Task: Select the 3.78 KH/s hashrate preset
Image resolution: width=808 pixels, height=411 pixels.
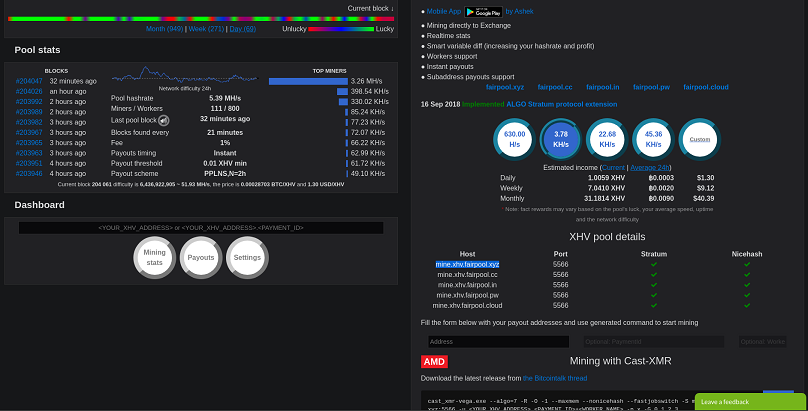Action: [x=561, y=139]
